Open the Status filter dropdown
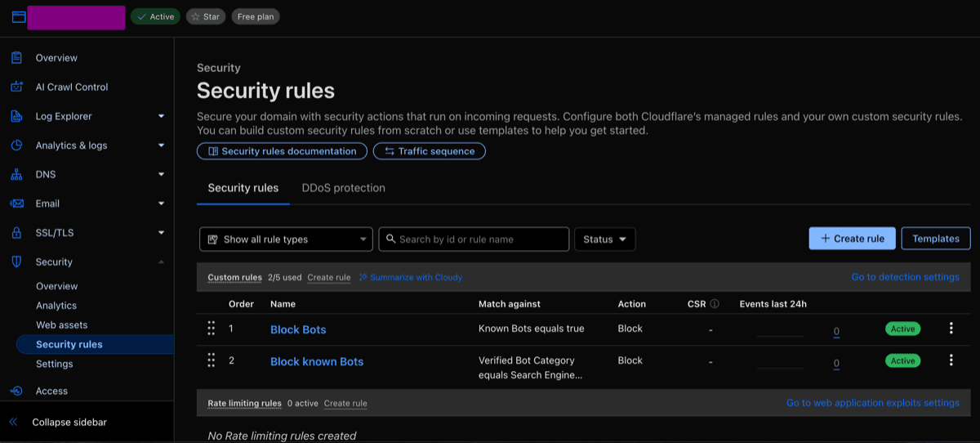Viewport: 980px width, 443px height. coord(605,239)
